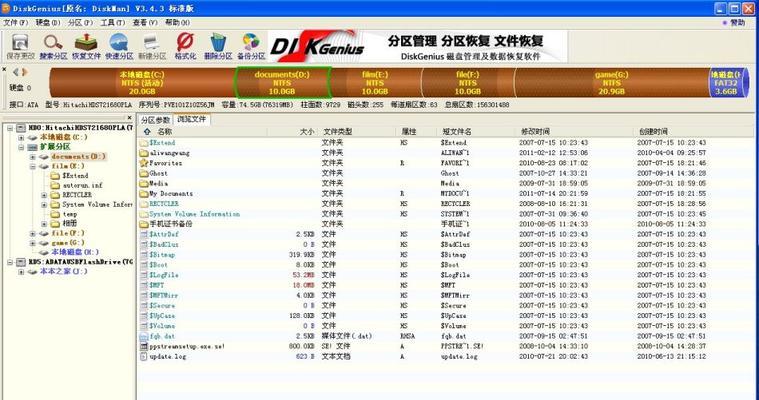Viewport: 759px width, 400px height.
Task: Click the 保存更改 (save changes) toolbar icon
Action: [20, 46]
